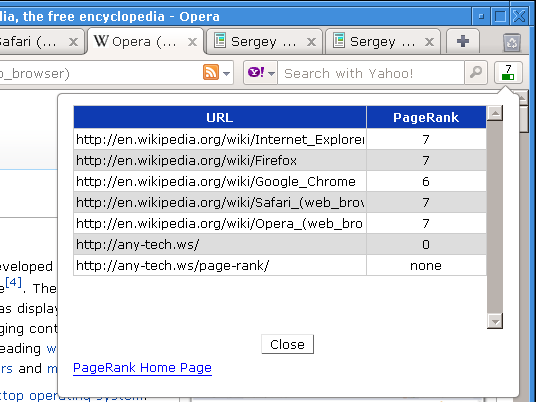Close the Opera Wikipedia tab
The image size is (536, 402).
pyautogui.click(x=192, y=42)
